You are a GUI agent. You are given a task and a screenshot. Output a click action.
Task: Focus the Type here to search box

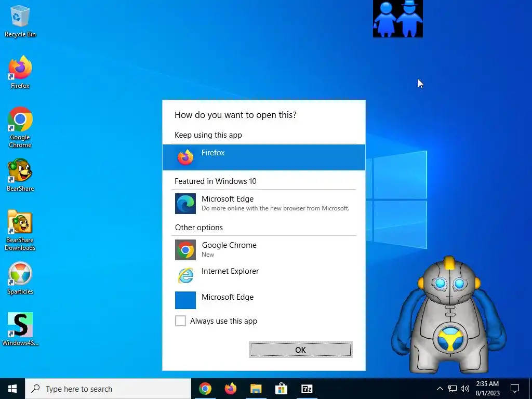[x=108, y=389]
